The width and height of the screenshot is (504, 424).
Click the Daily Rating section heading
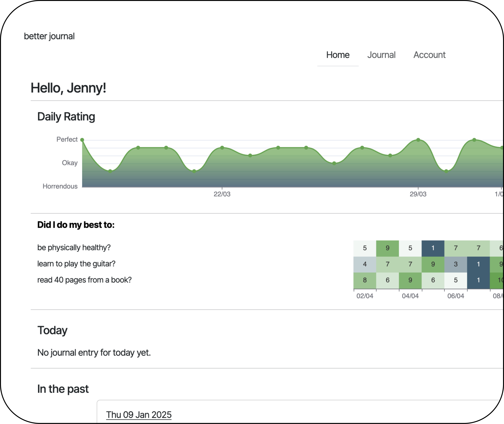point(66,116)
